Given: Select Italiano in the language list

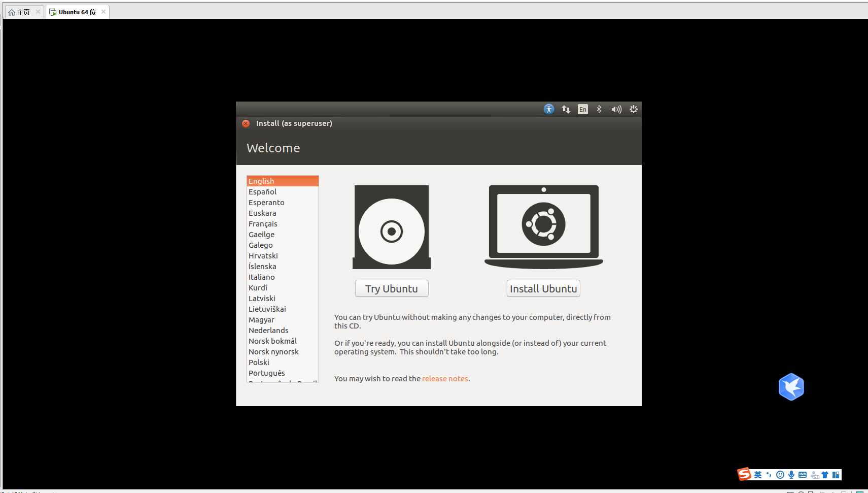Looking at the screenshot, I should point(283,277).
